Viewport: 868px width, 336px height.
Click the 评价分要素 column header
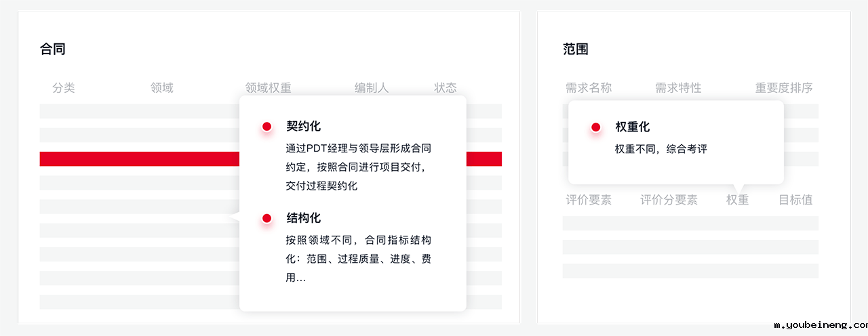click(669, 200)
